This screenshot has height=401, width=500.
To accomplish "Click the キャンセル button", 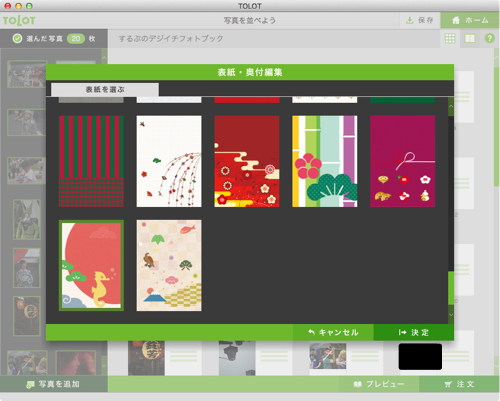I will (x=333, y=332).
